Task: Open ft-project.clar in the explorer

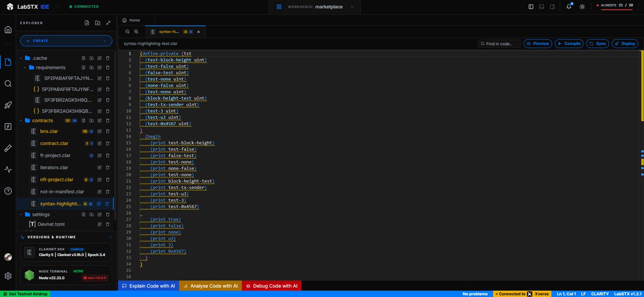Action: tap(55, 155)
